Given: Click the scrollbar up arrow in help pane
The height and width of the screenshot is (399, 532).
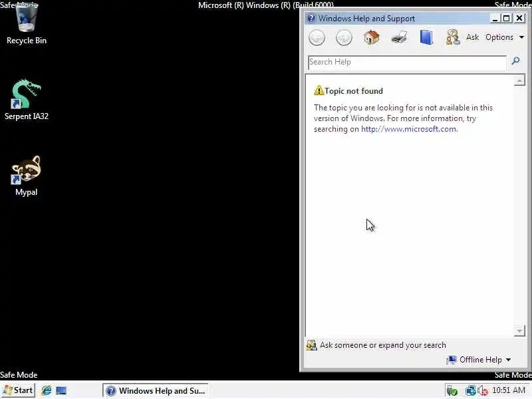Looking at the screenshot, I should (x=519, y=80).
